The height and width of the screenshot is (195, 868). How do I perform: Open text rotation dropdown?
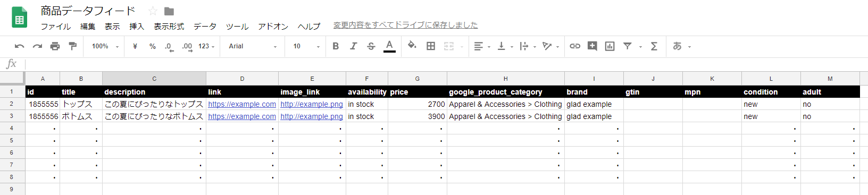[550, 46]
